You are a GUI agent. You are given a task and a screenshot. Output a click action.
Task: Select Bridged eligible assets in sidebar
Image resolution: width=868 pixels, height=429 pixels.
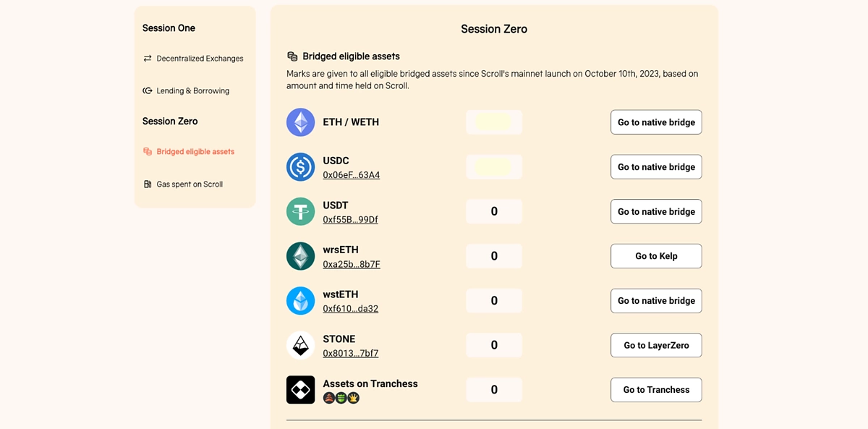pyautogui.click(x=195, y=151)
